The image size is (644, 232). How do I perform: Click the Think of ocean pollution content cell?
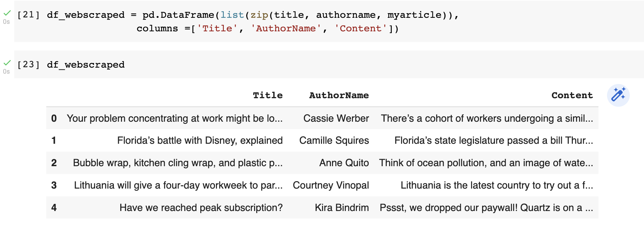(x=486, y=163)
